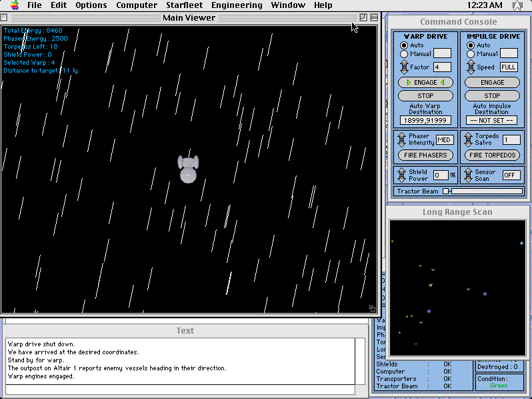Select Impulse Drive Manual radio button
The height and width of the screenshot is (399, 532).
tap(470, 54)
